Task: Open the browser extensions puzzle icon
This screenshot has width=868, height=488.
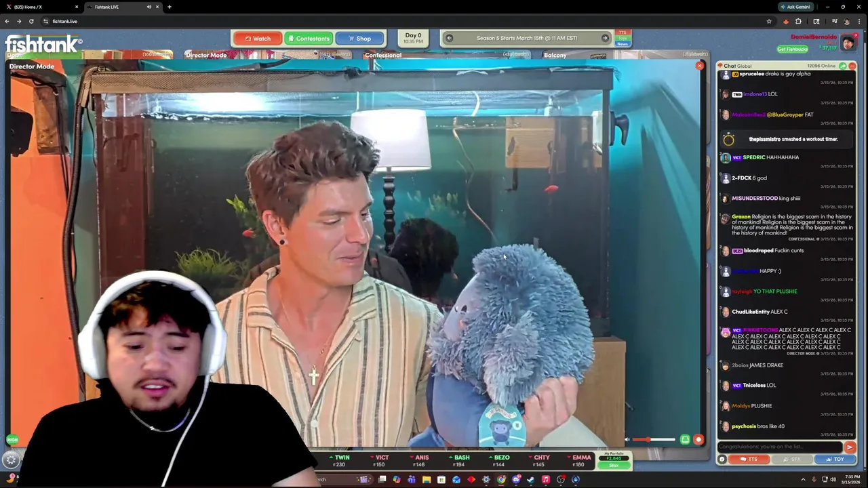Action: pyautogui.click(x=798, y=21)
